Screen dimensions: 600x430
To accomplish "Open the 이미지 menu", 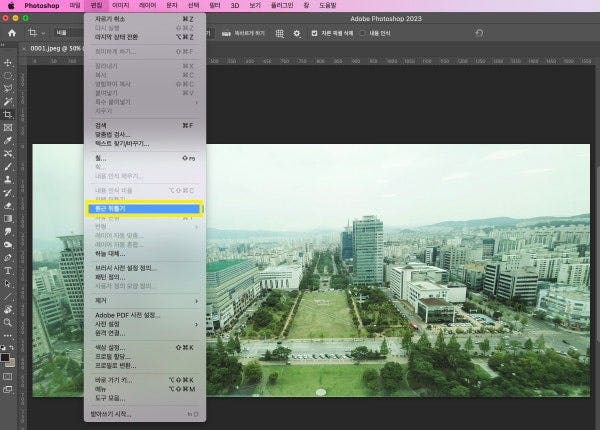I will 120,5.
